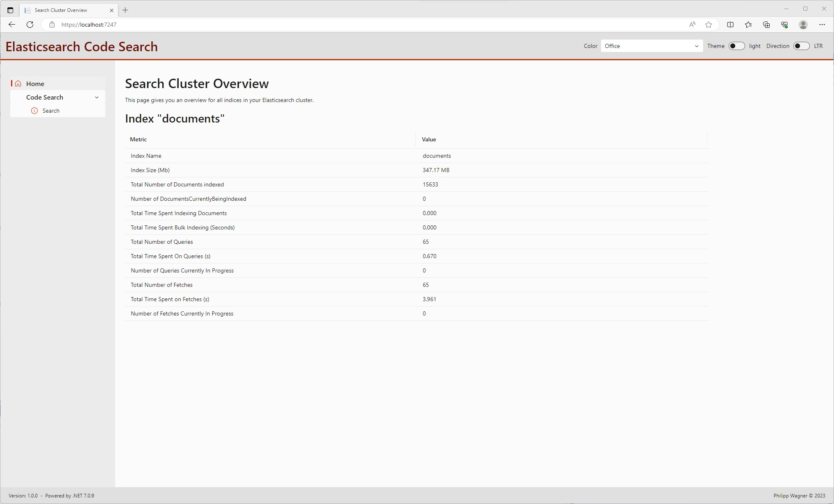
Task: Open a new browser tab
Action: pyautogui.click(x=125, y=10)
